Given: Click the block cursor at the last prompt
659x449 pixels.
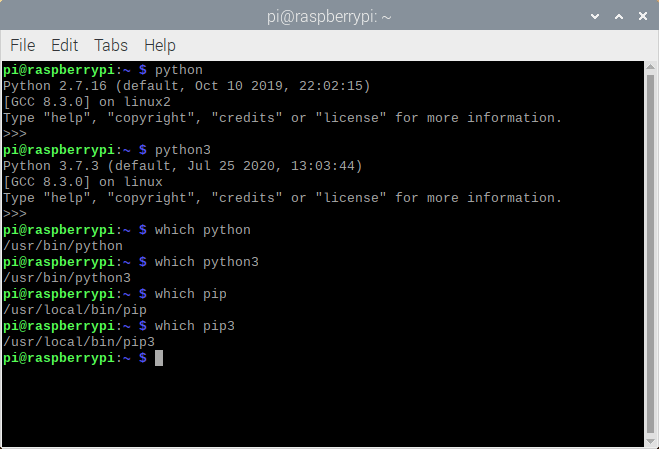Looking at the screenshot, I should (x=159, y=358).
